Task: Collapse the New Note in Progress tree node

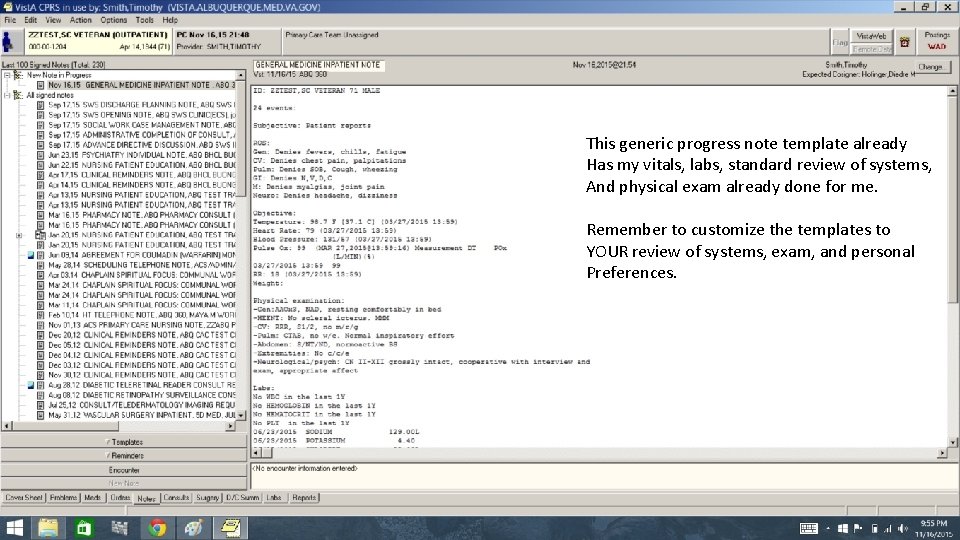Action: click(7, 75)
